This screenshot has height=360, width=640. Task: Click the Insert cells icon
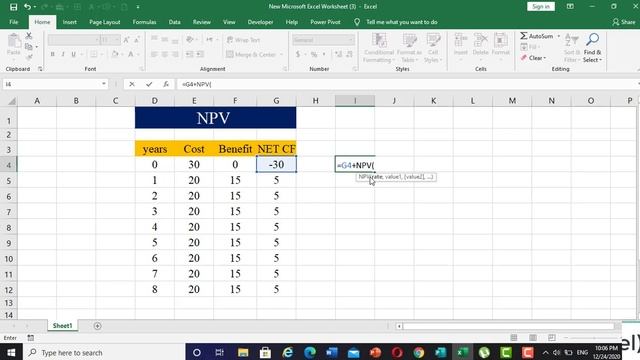461,41
